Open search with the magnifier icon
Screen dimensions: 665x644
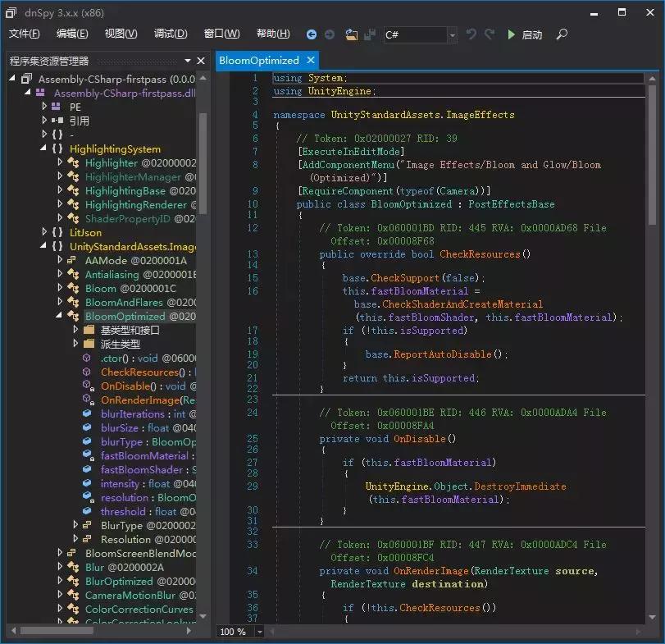click(x=562, y=35)
